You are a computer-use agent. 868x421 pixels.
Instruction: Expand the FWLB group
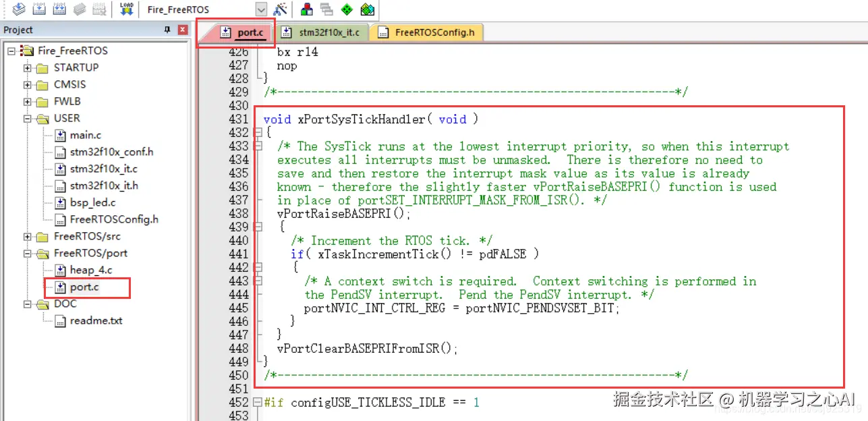(x=28, y=101)
